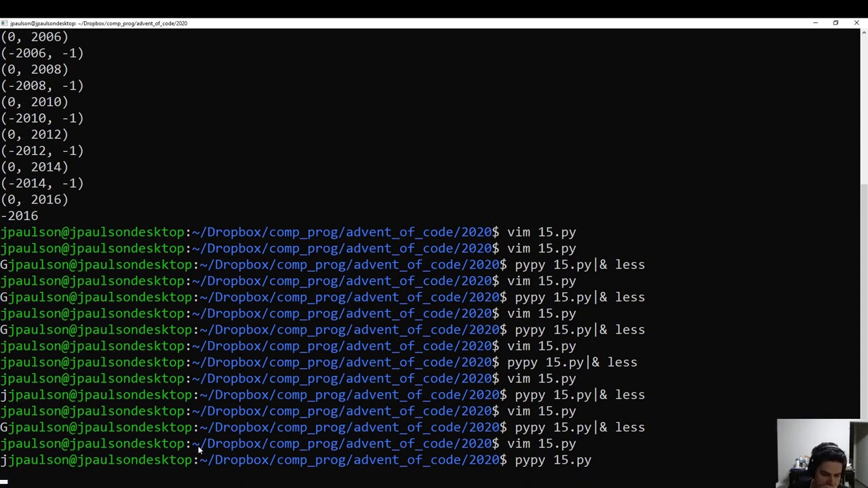The width and height of the screenshot is (868, 488).
Task: Click output line "(-2010, -1)"
Action: tap(42, 118)
